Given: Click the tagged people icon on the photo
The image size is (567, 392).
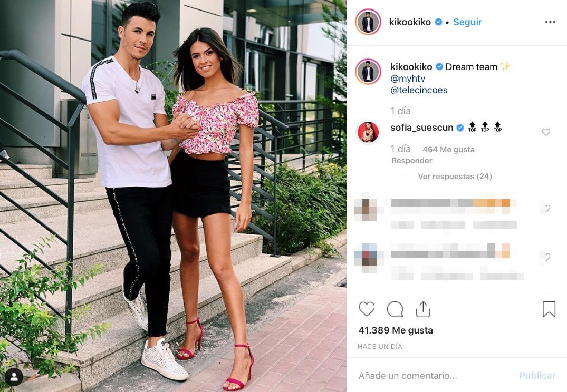Looking at the screenshot, I should tap(14, 377).
